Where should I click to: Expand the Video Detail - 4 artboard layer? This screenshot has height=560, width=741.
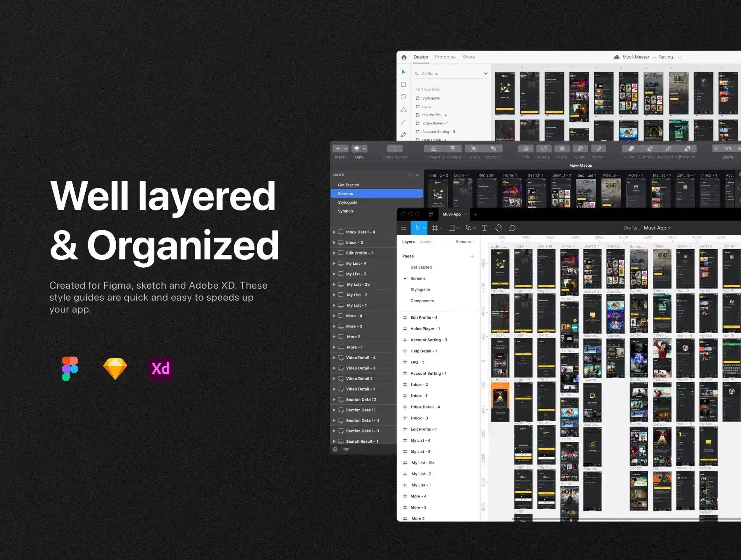[x=334, y=358]
